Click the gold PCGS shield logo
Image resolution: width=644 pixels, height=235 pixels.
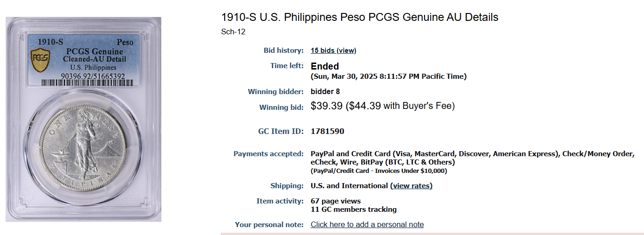[40, 60]
